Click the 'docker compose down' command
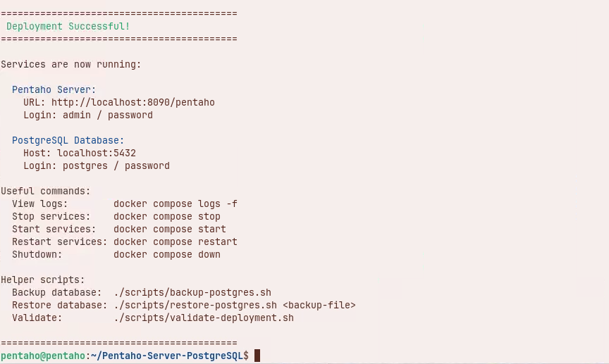This screenshot has width=609, height=364. [166, 255]
